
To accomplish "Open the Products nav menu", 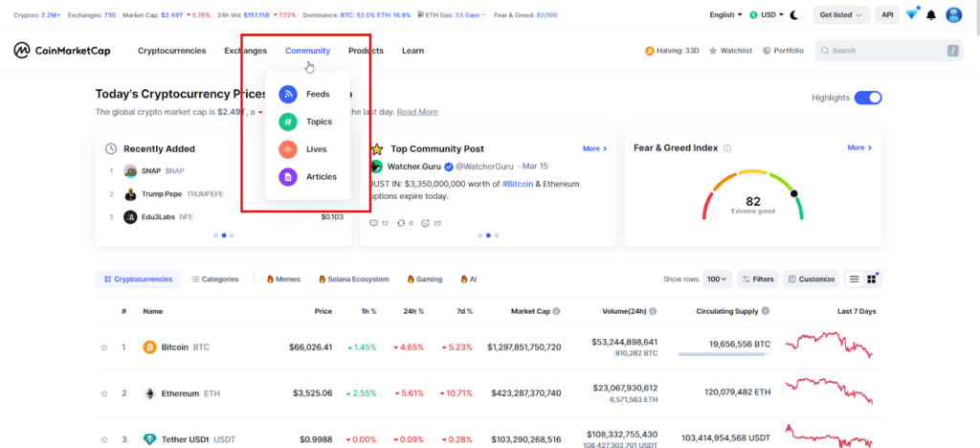I will (367, 51).
